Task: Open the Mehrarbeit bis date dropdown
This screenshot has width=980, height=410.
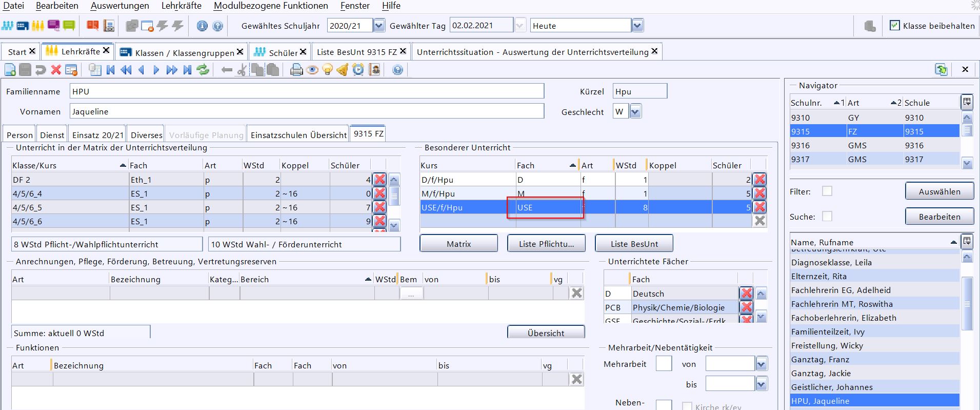Action: click(762, 384)
